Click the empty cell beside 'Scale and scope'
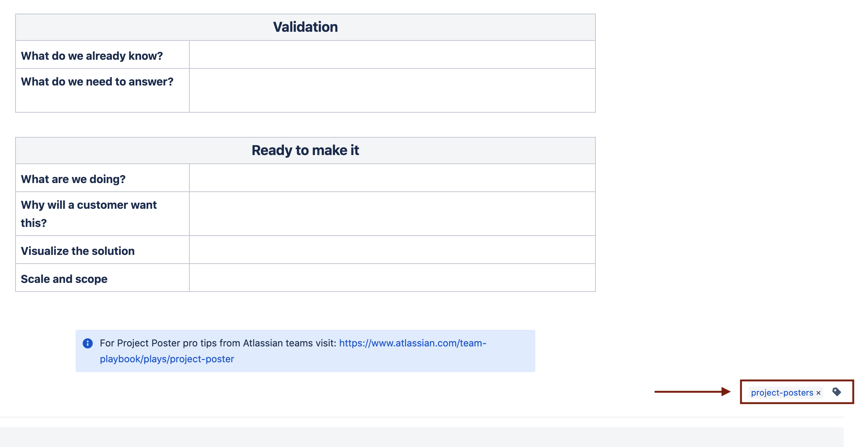The image size is (868, 447). pos(392,278)
